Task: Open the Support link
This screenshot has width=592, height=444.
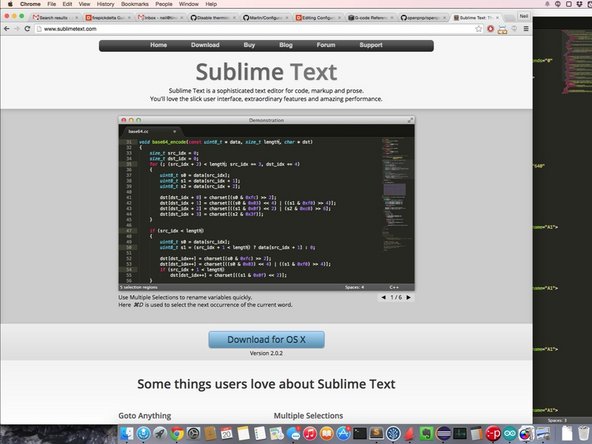Action: 371,45
